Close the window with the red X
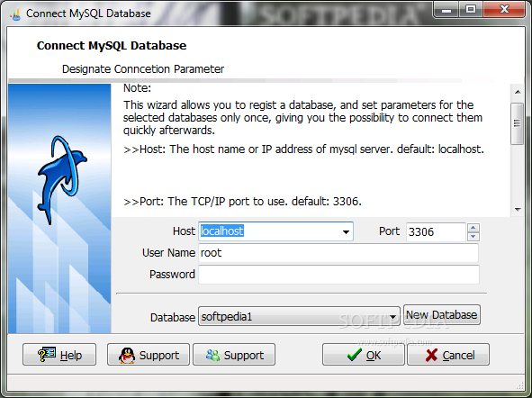The image size is (532, 398). click(x=504, y=9)
